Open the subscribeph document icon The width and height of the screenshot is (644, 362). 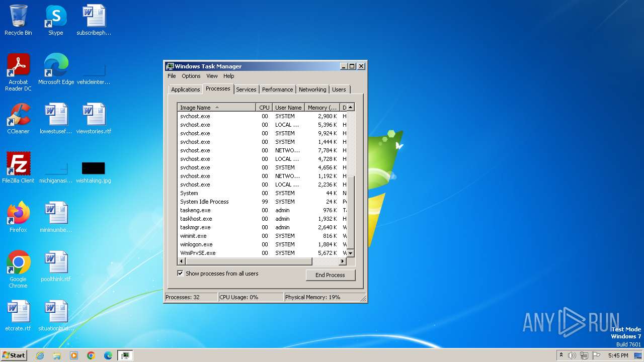point(94,20)
